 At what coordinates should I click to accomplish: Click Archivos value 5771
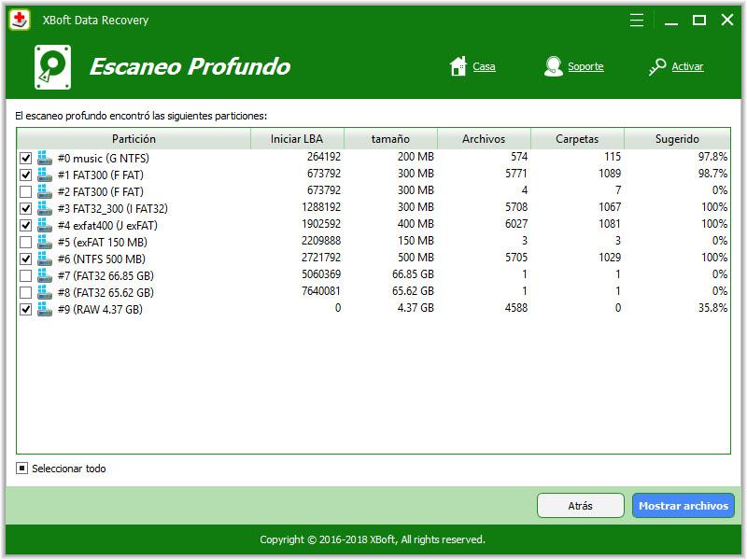(516, 174)
